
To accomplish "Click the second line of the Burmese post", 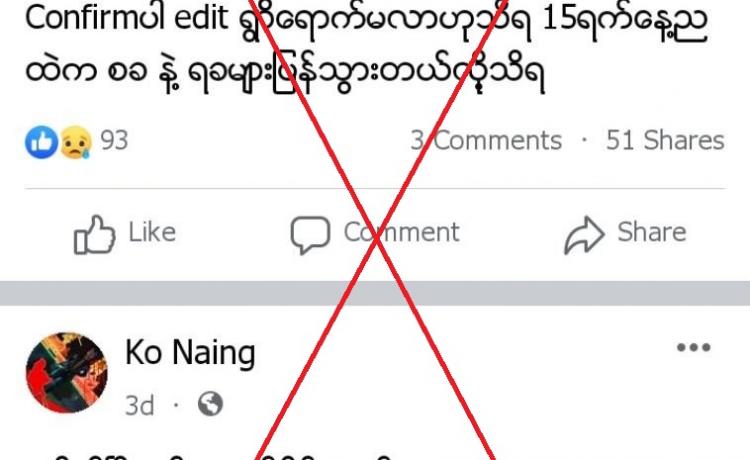I will [x=285, y=72].
